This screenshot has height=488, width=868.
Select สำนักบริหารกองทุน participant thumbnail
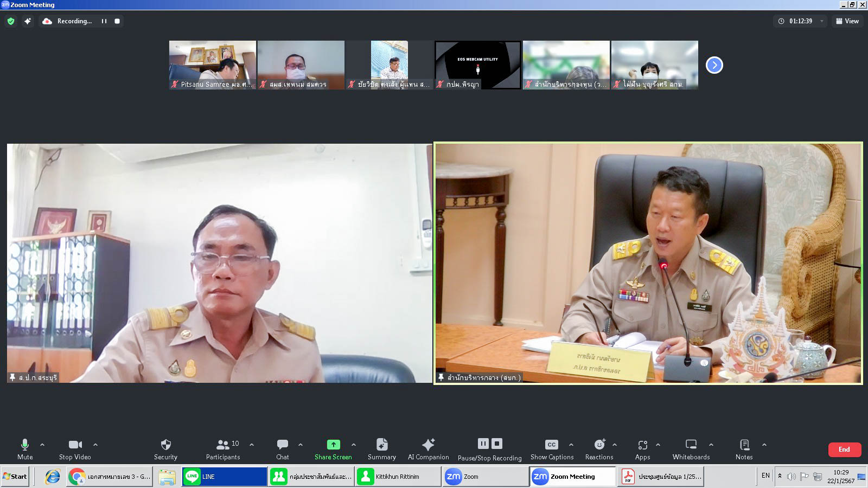pyautogui.click(x=566, y=65)
